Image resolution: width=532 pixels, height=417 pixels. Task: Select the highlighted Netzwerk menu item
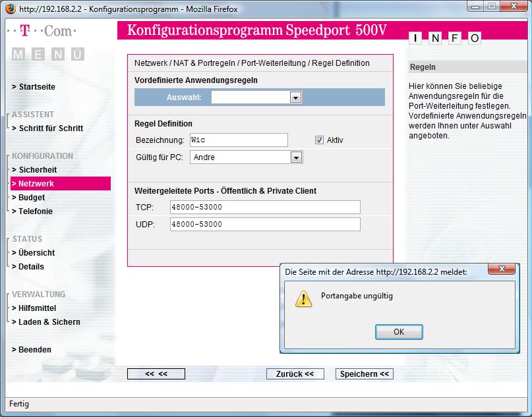[x=61, y=183]
